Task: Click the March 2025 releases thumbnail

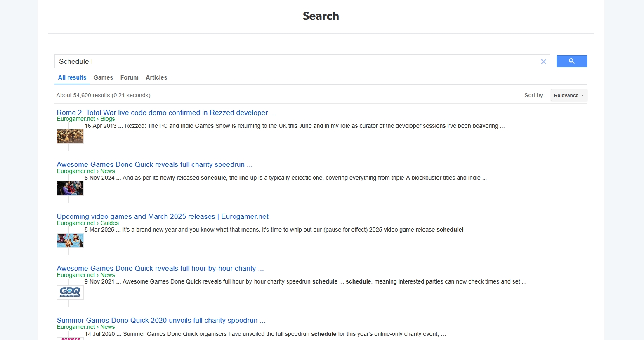Action: point(70,240)
